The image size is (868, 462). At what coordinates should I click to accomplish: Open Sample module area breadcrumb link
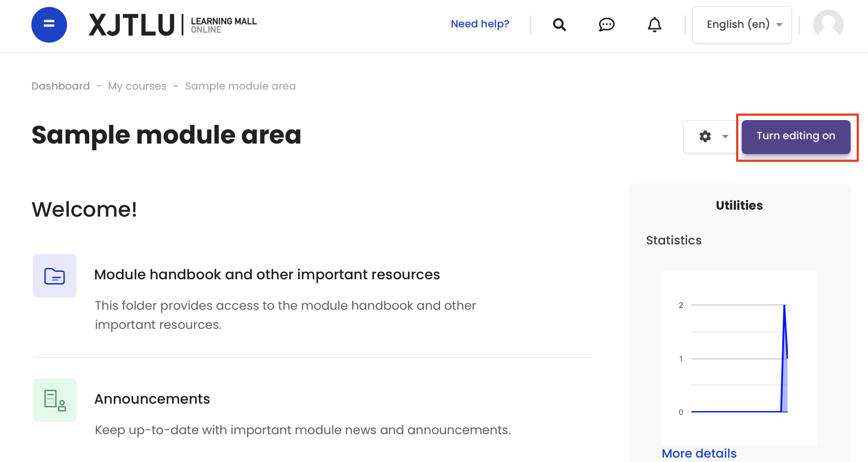click(x=240, y=86)
